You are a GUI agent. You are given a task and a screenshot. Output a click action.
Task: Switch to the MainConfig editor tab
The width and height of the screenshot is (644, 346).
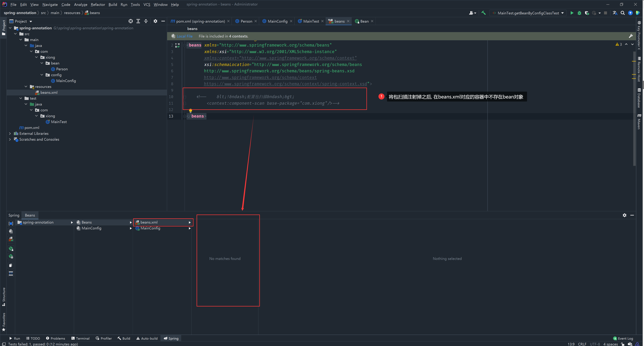[277, 21]
